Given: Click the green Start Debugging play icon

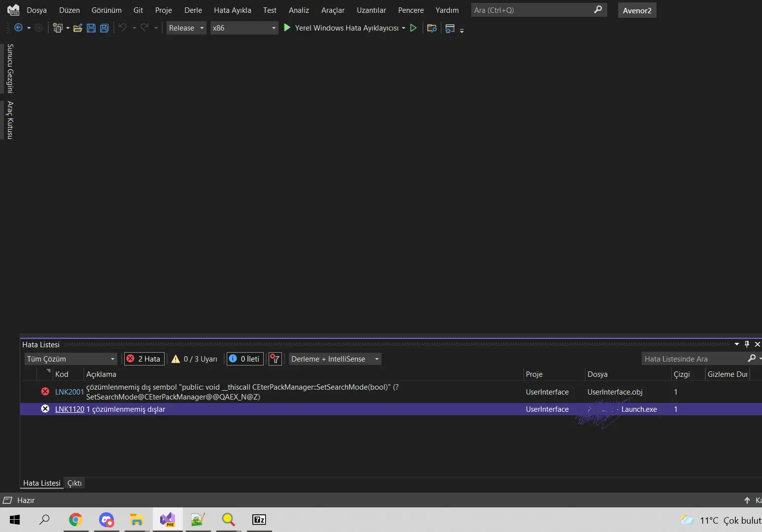Looking at the screenshot, I should (287, 28).
